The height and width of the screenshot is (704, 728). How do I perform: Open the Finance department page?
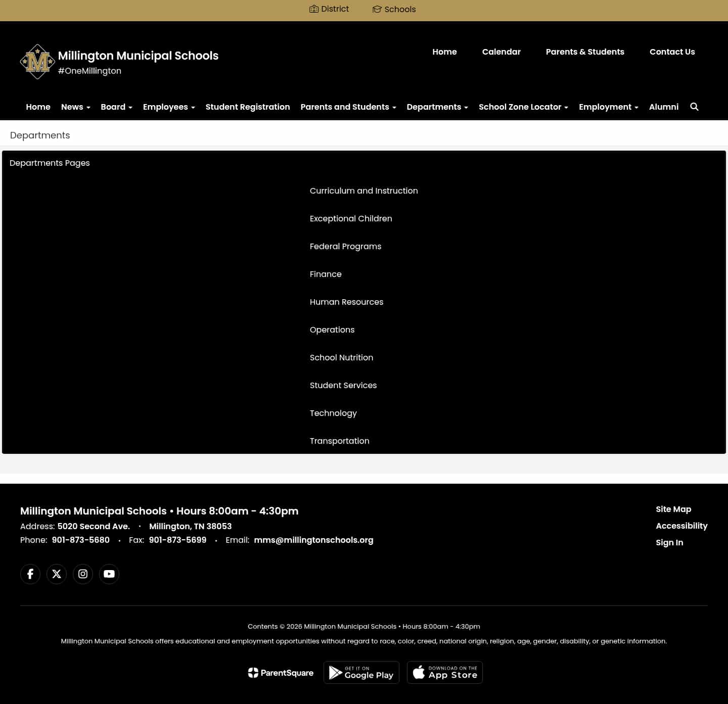pyautogui.click(x=326, y=274)
